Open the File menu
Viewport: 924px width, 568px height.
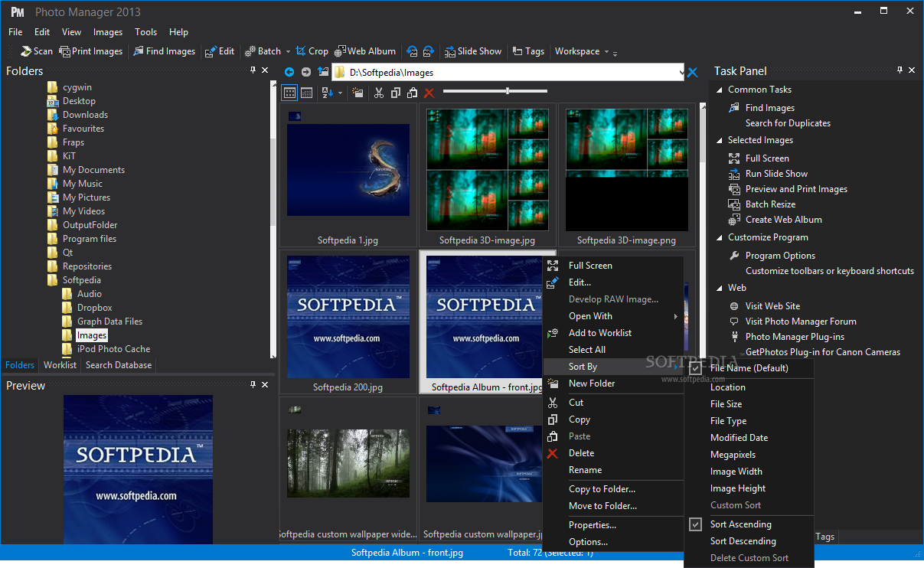tap(15, 32)
